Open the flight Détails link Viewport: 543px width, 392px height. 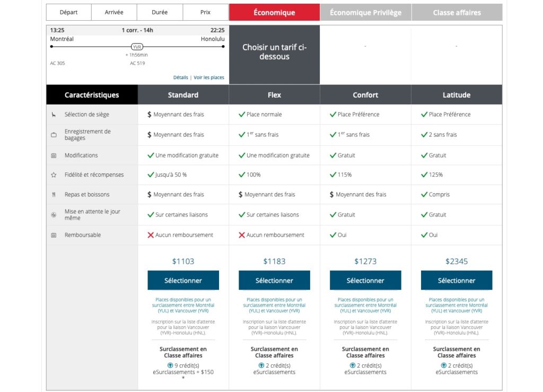click(x=180, y=77)
